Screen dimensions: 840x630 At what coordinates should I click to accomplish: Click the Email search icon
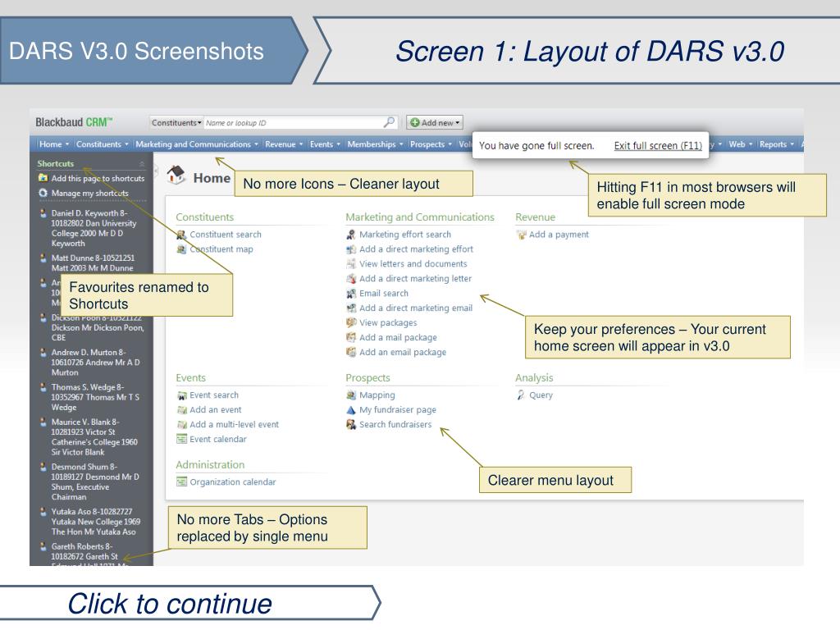(x=351, y=294)
